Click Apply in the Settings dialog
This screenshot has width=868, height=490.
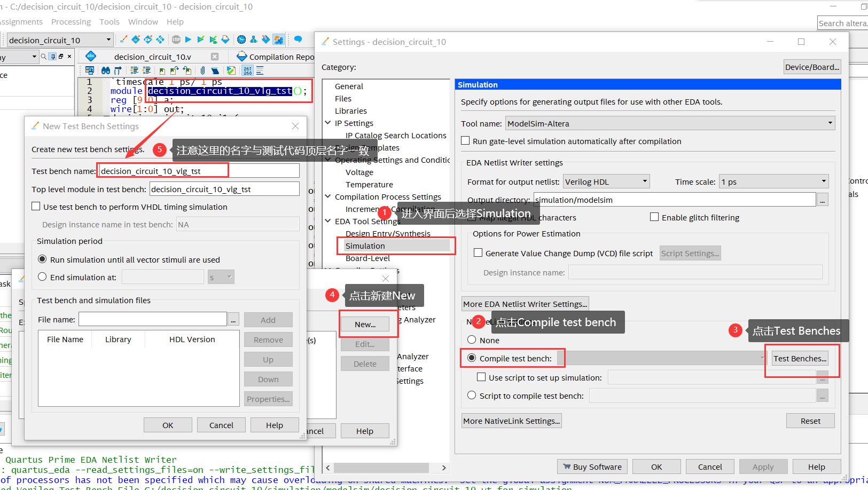click(x=763, y=467)
